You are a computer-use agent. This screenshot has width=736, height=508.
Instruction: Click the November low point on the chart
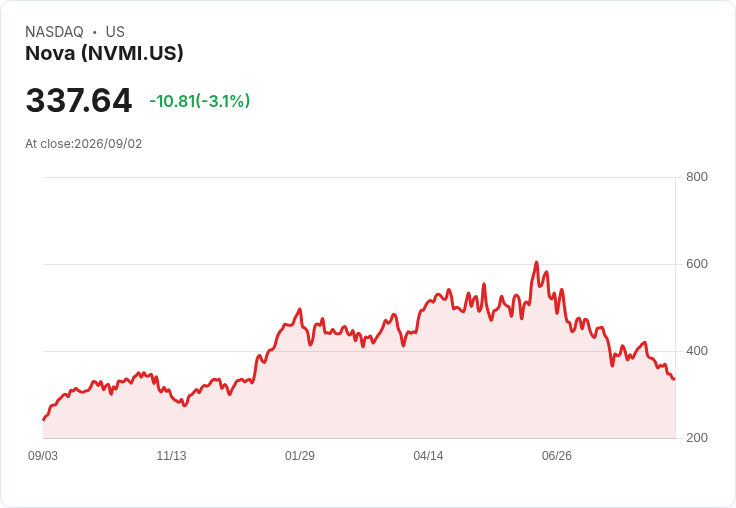tap(184, 405)
